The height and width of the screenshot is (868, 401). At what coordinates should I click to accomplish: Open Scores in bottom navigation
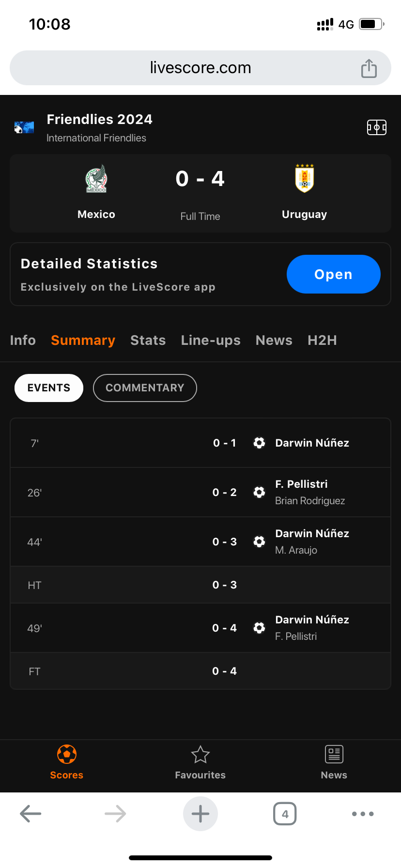pos(67,762)
